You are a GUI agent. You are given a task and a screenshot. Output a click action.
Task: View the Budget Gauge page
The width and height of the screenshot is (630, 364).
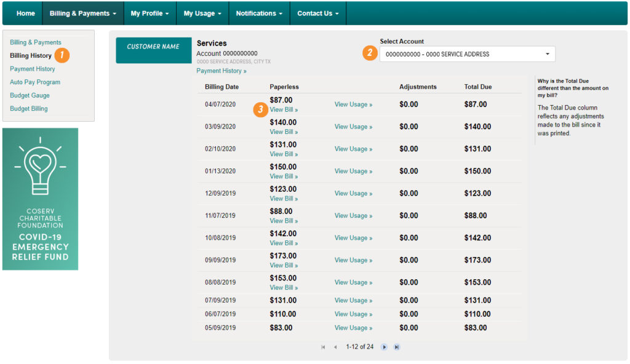(30, 95)
